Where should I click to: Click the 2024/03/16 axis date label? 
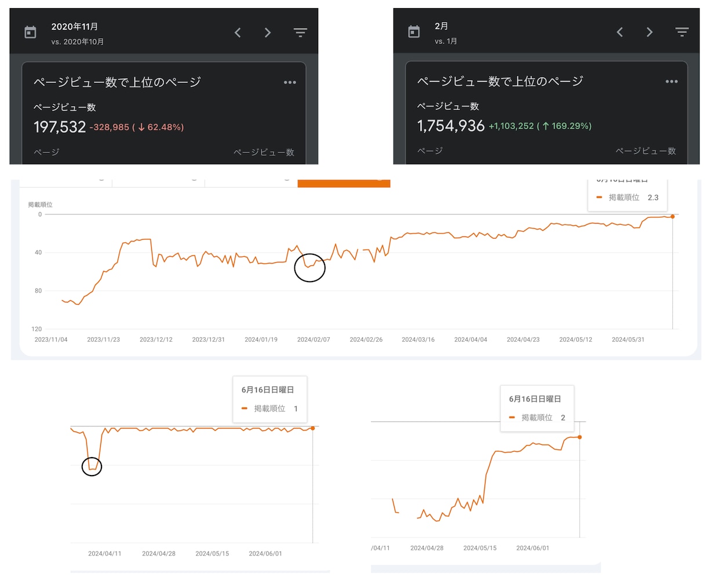tap(418, 339)
